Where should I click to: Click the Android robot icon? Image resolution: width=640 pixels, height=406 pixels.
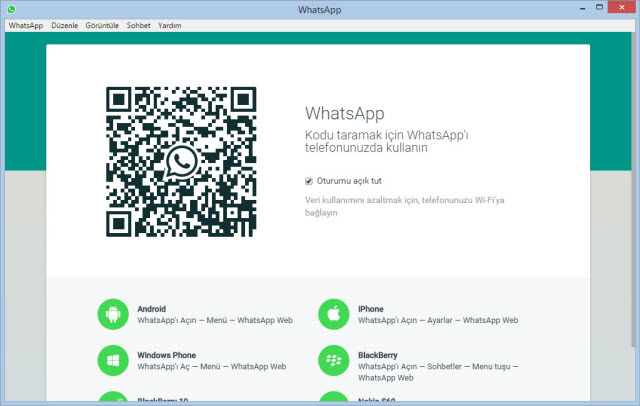click(x=113, y=314)
